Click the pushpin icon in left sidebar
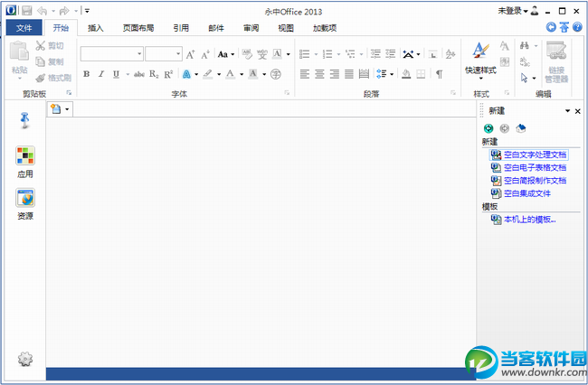The height and width of the screenshot is (385, 588). point(24,120)
